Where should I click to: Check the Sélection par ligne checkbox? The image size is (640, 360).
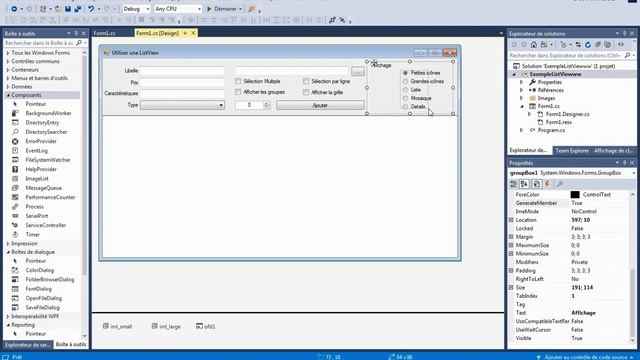[306, 81]
